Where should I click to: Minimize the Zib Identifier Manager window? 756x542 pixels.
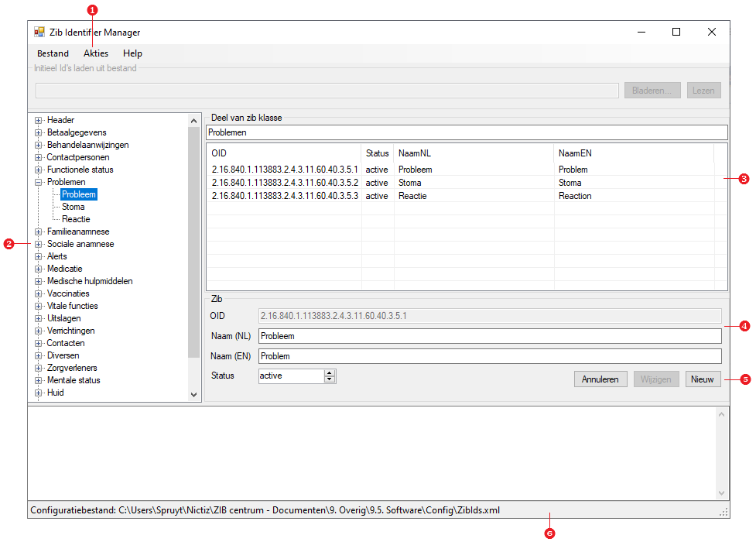tap(641, 32)
